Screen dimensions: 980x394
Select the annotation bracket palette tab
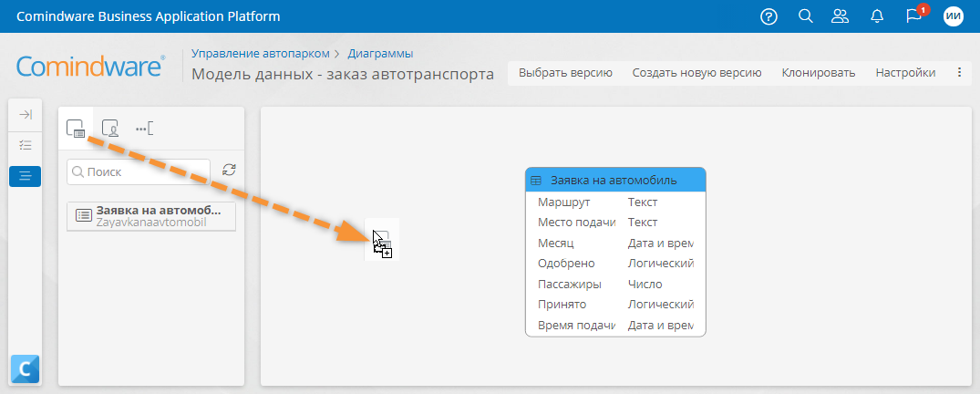[144, 129]
